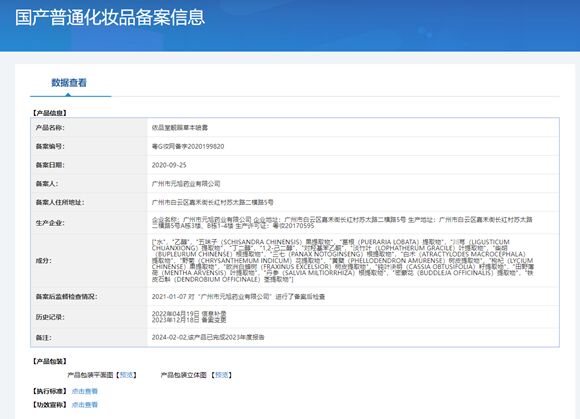Click the 执行标准 label
This screenshot has width=580, height=419.
tap(50, 391)
